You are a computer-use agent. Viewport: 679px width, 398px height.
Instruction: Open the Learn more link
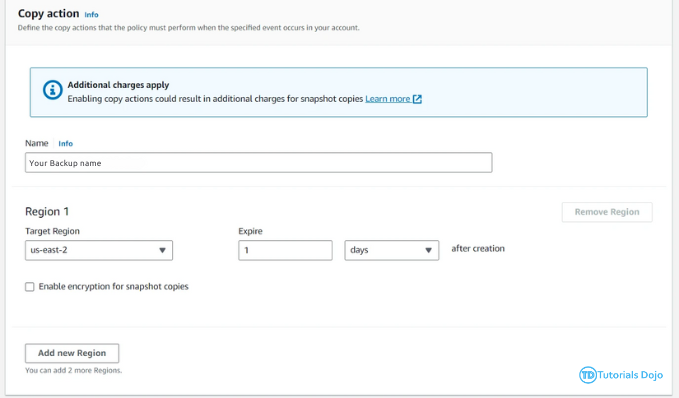[388, 99]
